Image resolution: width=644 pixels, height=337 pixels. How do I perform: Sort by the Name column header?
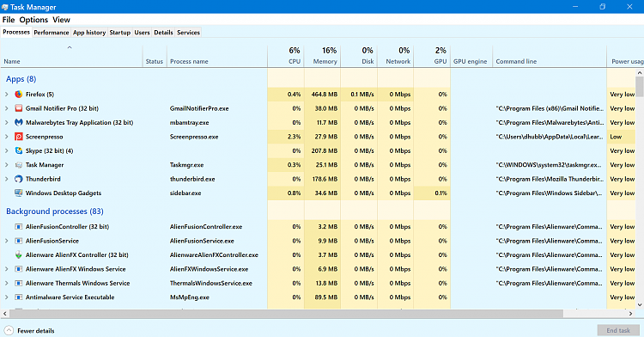71,56
